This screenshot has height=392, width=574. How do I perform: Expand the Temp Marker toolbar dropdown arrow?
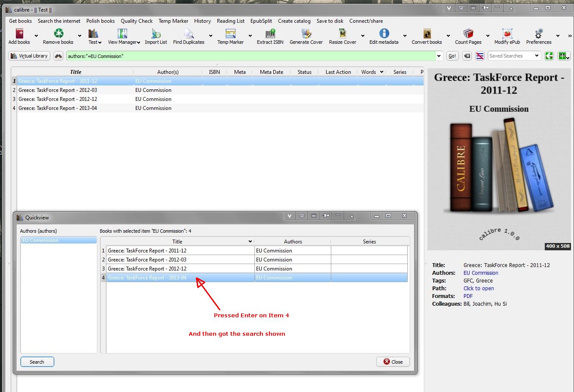click(250, 36)
